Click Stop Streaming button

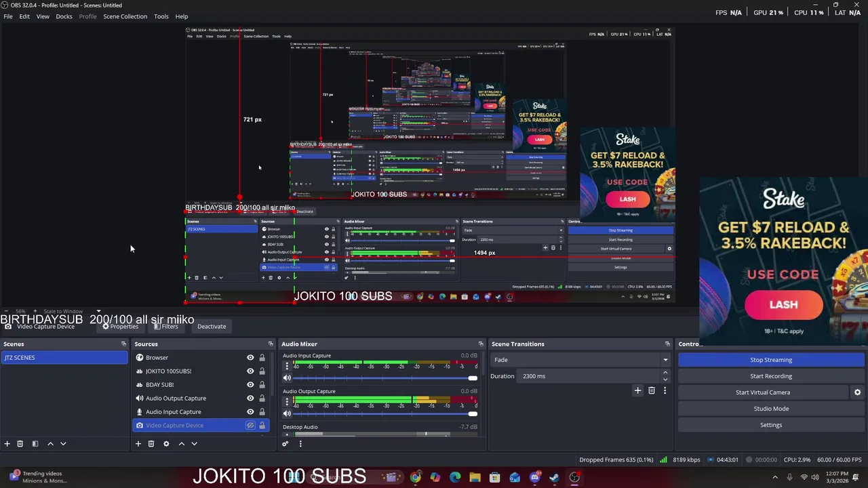click(771, 360)
